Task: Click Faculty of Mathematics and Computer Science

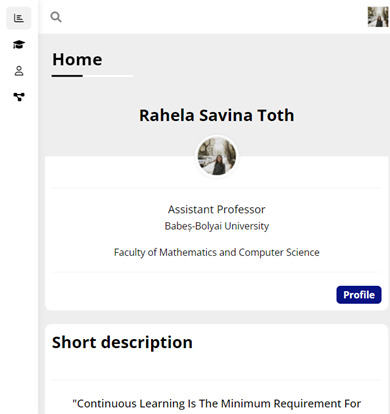Action: tap(217, 252)
